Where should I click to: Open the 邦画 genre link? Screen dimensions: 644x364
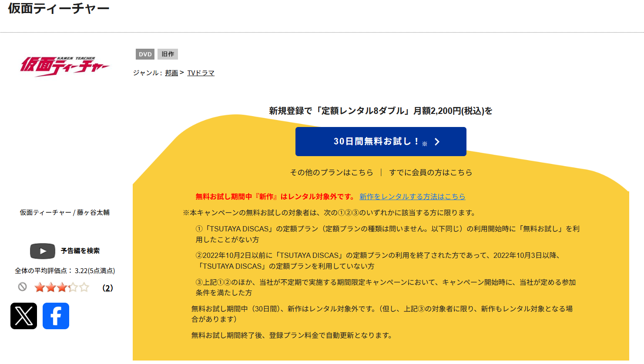click(x=171, y=73)
